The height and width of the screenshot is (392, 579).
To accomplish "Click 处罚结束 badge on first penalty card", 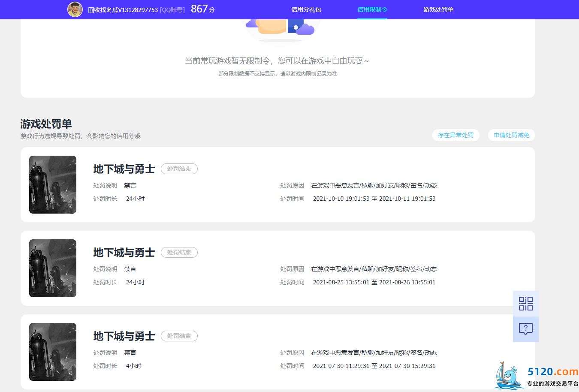I will pos(179,169).
